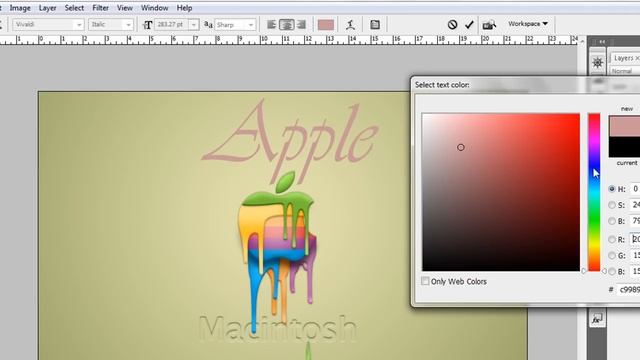Open the Vivaldi font family dropdown
Image resolution: width=640 pixels, height=360 pixels.
coord(48,24)
